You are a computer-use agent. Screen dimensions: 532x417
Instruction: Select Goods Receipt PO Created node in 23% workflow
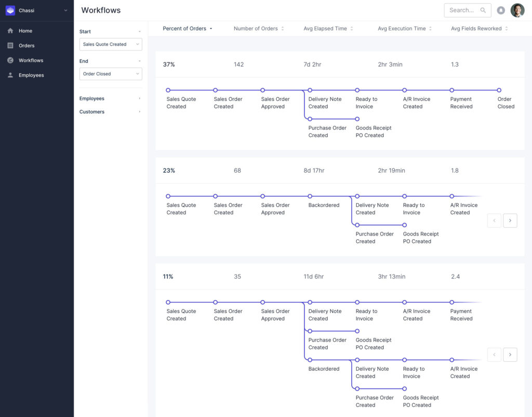click(x=404, y=225)
